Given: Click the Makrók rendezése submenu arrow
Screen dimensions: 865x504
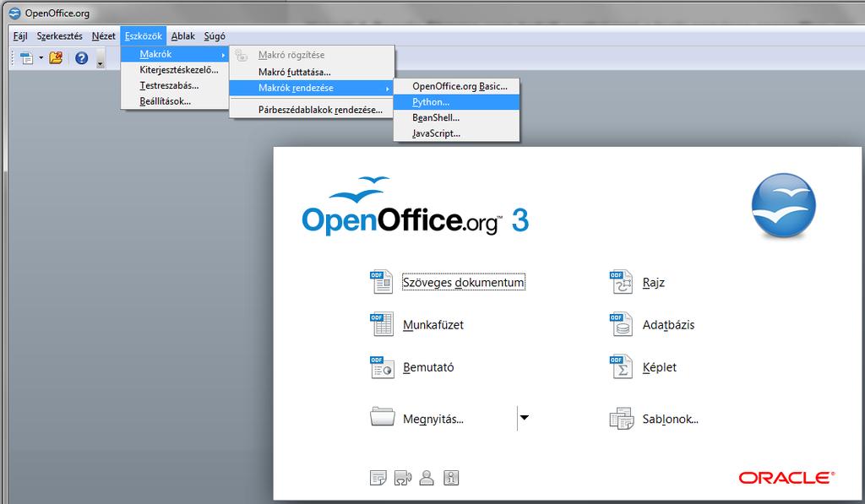Looking at the screenshot, I should (x=387, y=89).
